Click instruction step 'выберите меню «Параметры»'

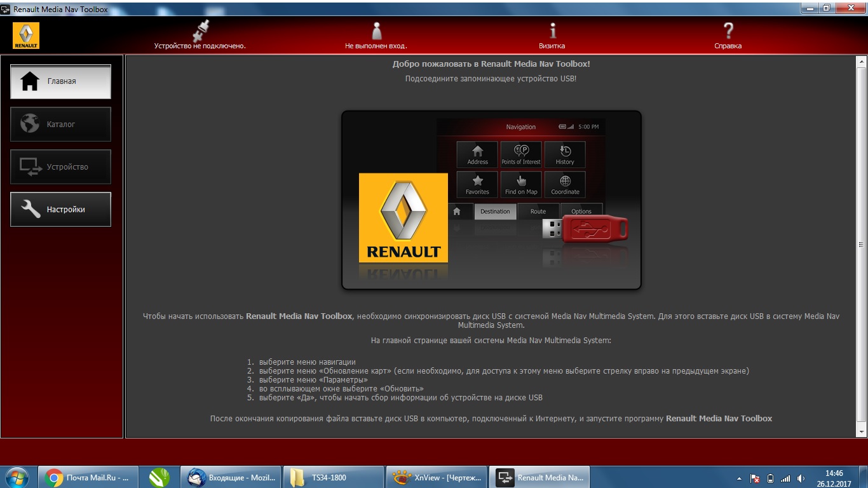[313, 380]
